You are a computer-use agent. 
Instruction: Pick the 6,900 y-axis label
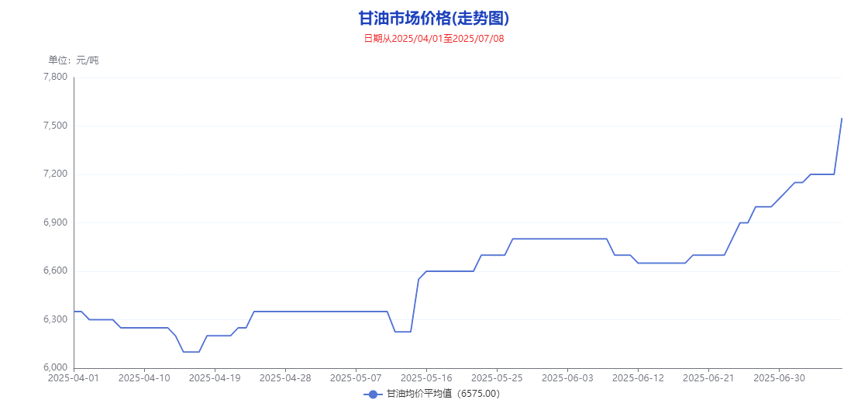click(54, 222)
